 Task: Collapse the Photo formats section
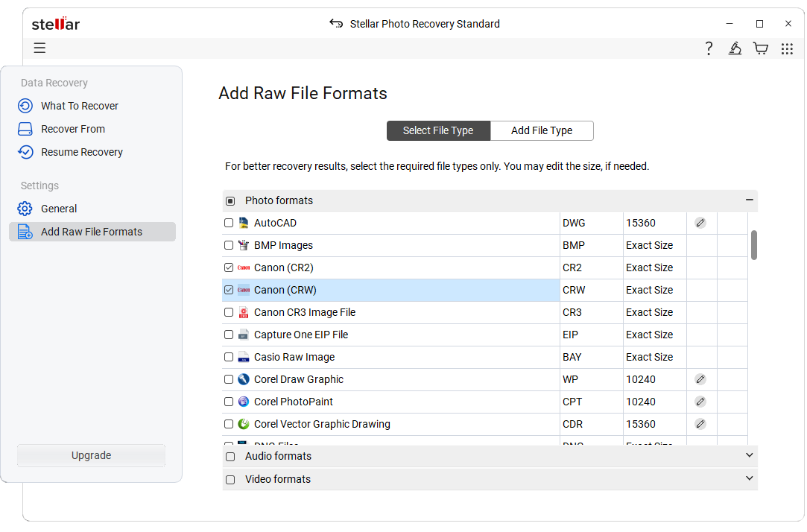[750, 200]
